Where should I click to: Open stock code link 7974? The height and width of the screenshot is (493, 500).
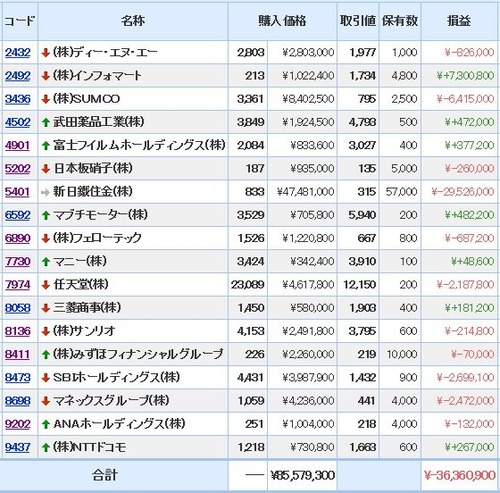pos(17,285)
